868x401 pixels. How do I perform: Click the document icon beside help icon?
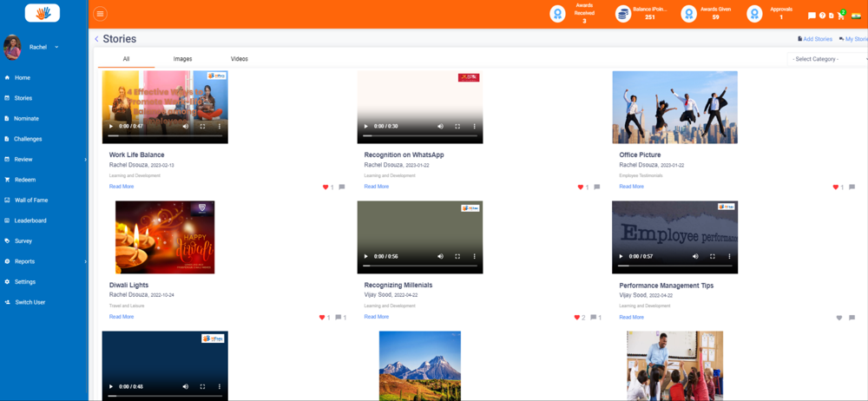pyautogui.click(x=831, y=16)
